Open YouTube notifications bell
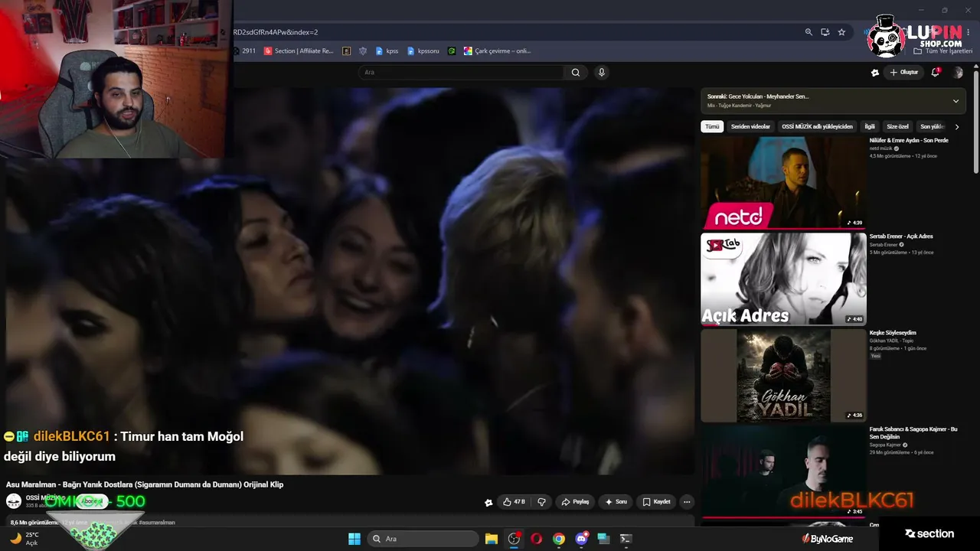 pos(935,72)
